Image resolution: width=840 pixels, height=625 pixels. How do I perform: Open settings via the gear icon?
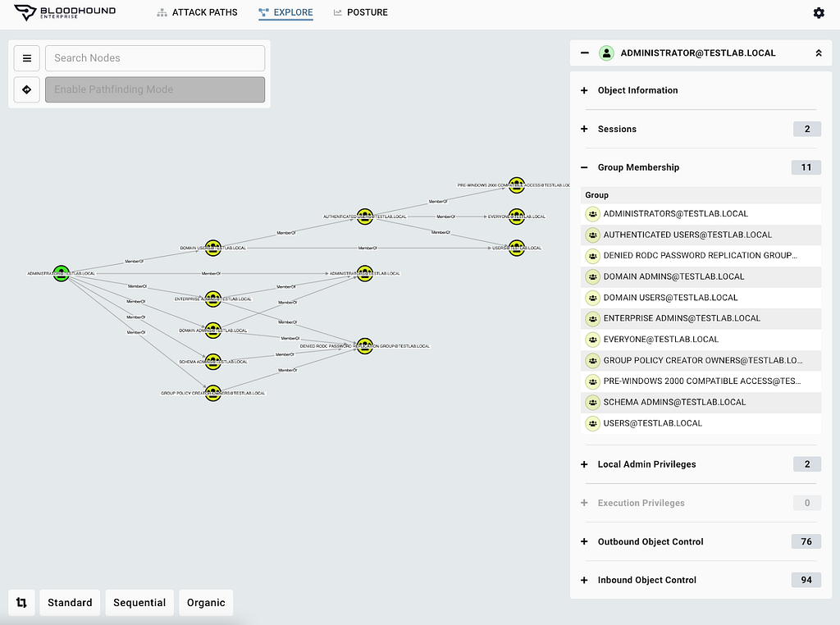point(819,12)
